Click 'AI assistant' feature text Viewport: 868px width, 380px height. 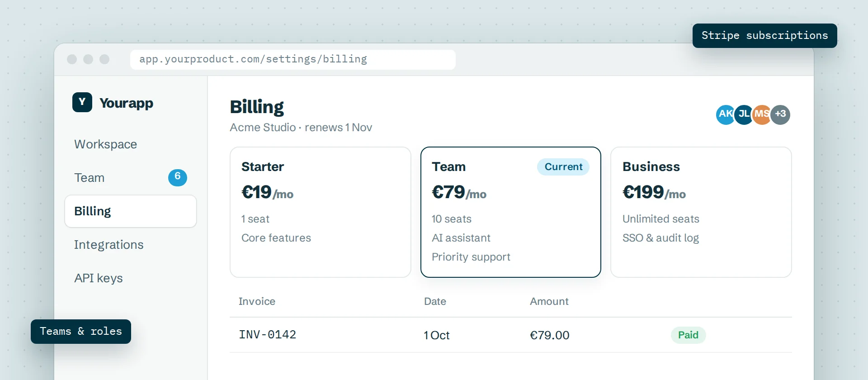point(461,238)
